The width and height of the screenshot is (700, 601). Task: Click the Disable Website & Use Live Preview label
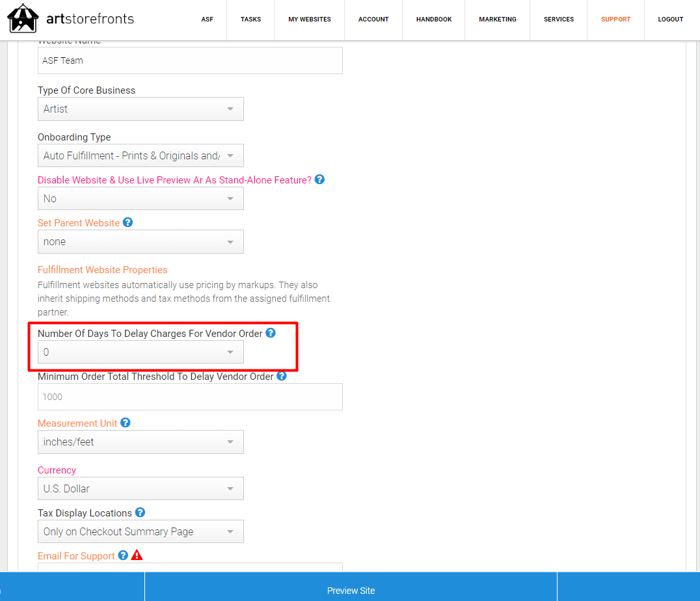click(x=174, y=180)
